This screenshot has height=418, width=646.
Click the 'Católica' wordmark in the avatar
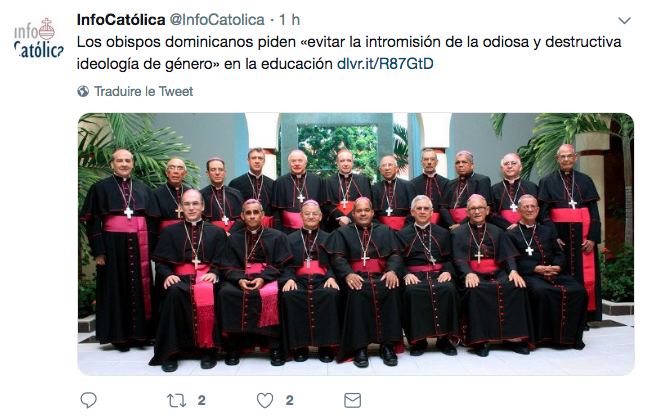(x=39, y=50)
